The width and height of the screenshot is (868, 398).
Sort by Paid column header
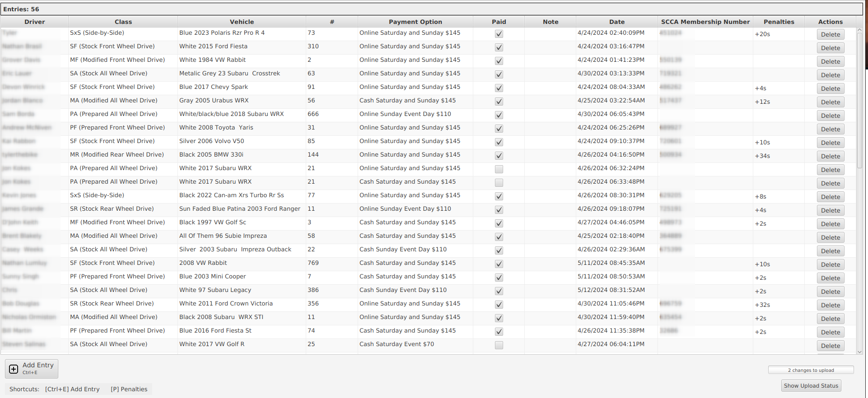[499, 22]
